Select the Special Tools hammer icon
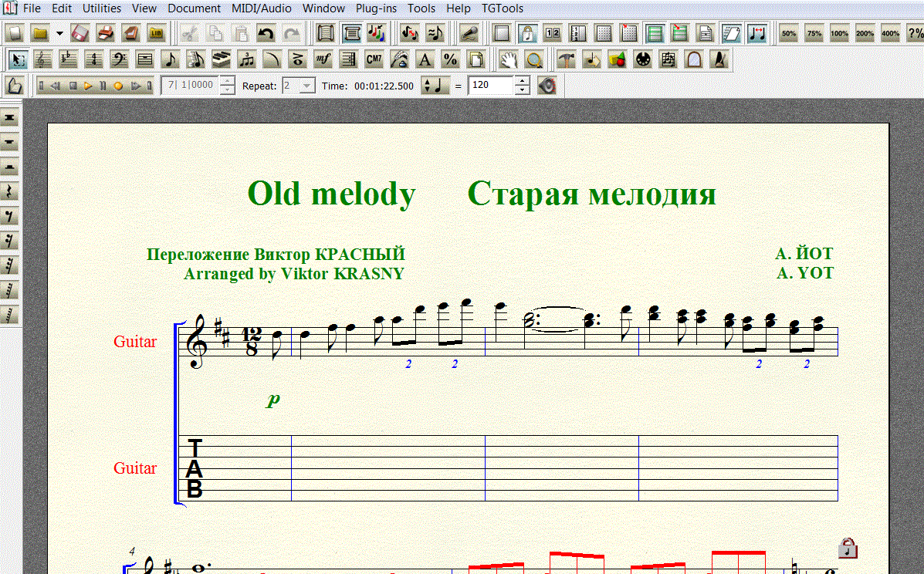 tap(567, 59)
